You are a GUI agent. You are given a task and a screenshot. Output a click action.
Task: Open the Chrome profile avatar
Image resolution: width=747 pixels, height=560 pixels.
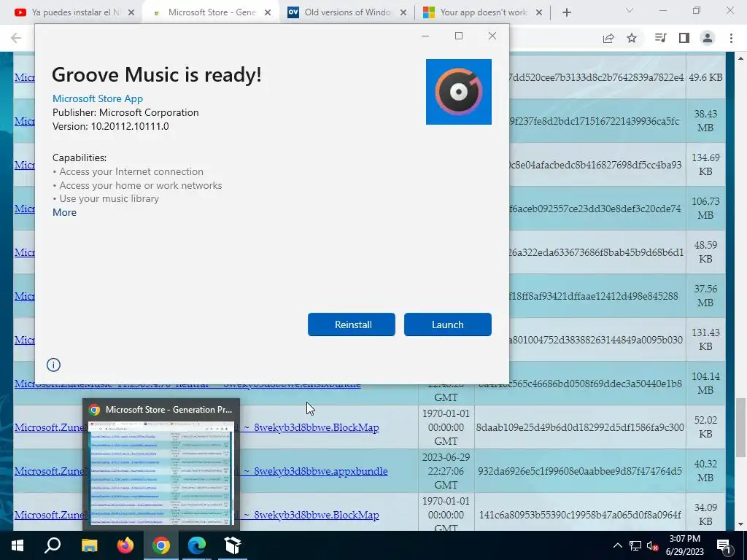pyautogui.click(x=708, y=38)
